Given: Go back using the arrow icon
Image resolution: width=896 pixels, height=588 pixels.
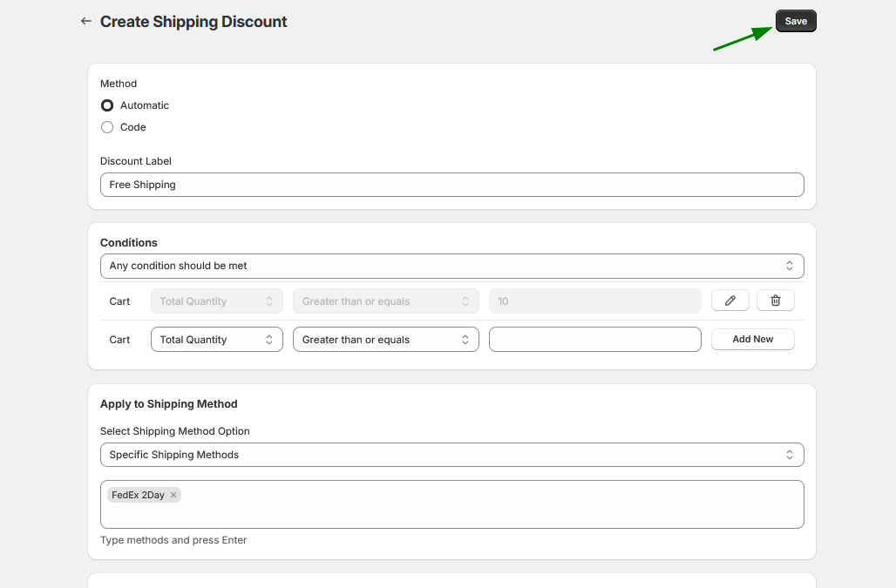Looking at the screenshot, I should click(85, 21).
